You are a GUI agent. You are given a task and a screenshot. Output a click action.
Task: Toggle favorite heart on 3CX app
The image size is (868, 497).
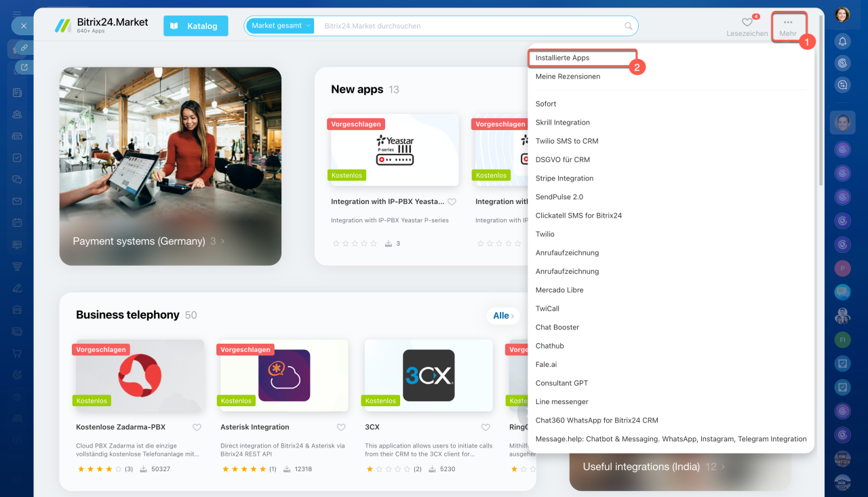486,427
